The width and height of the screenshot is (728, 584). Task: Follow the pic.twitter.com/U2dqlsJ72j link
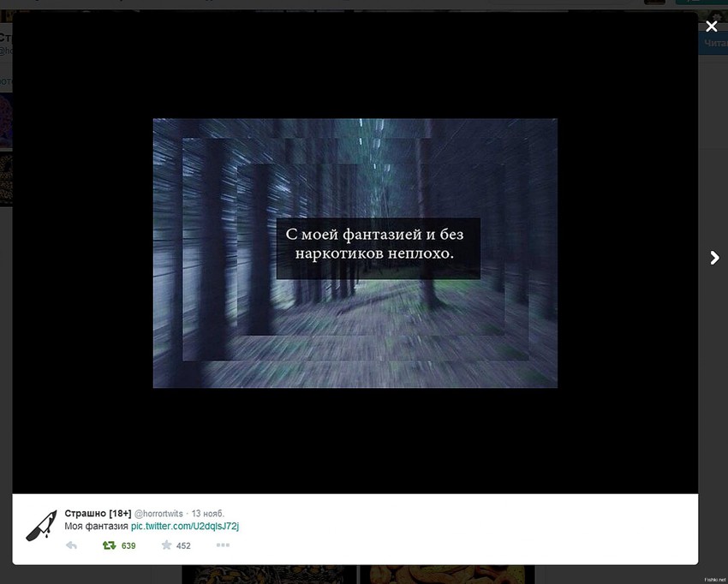tap(184, 526)
